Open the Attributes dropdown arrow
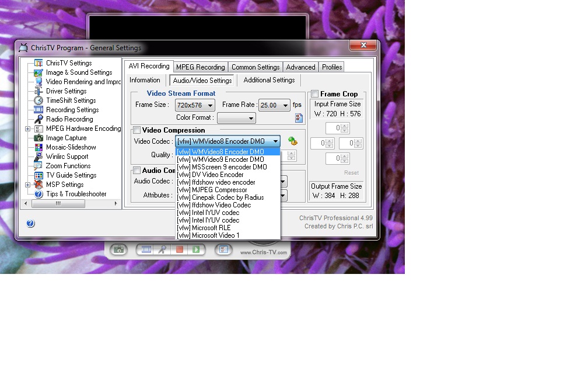Image resolution: width=588 pixels, height=368 pixels. pos(283,196)
